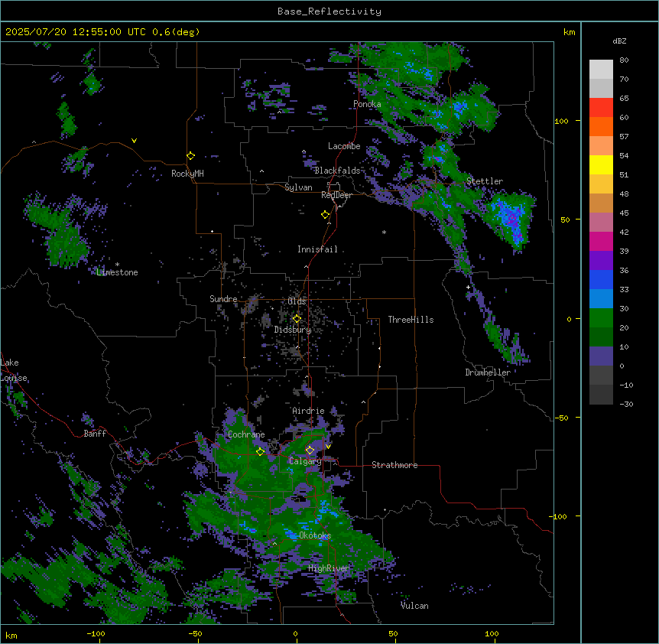Click the Sundre label
This screenshot has width=659, height=644.
click(x=223, y=299)
